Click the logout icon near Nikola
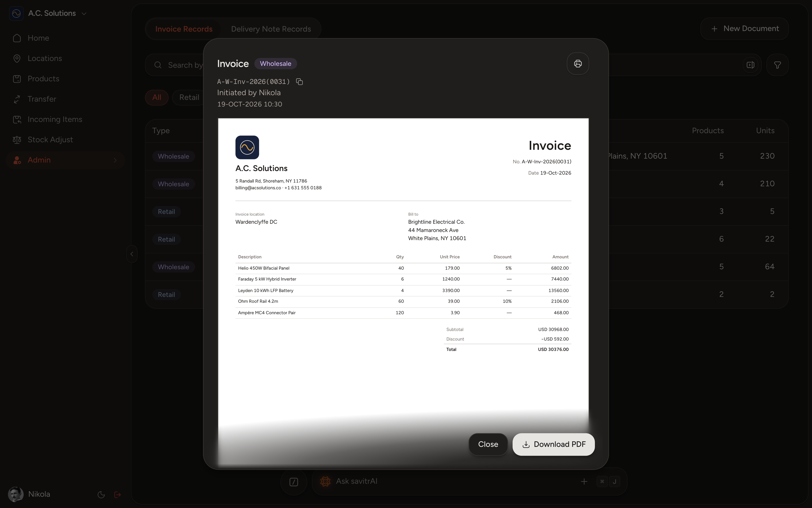Screen dimensions: 812x508 click(118, 494)
